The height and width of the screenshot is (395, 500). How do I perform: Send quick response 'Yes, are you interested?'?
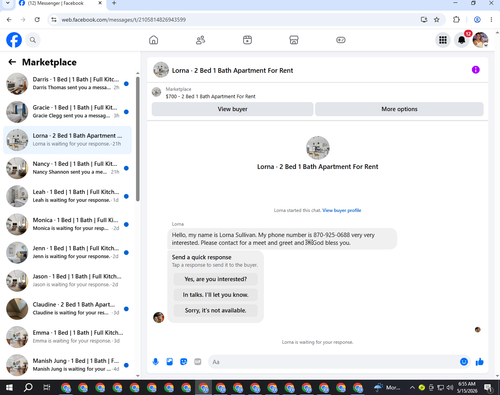216,279
